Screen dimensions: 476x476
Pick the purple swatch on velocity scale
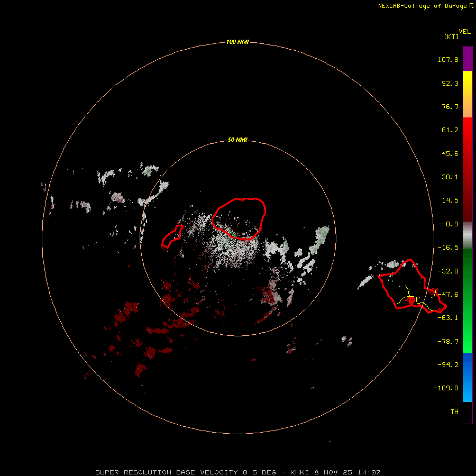(467, 59)
